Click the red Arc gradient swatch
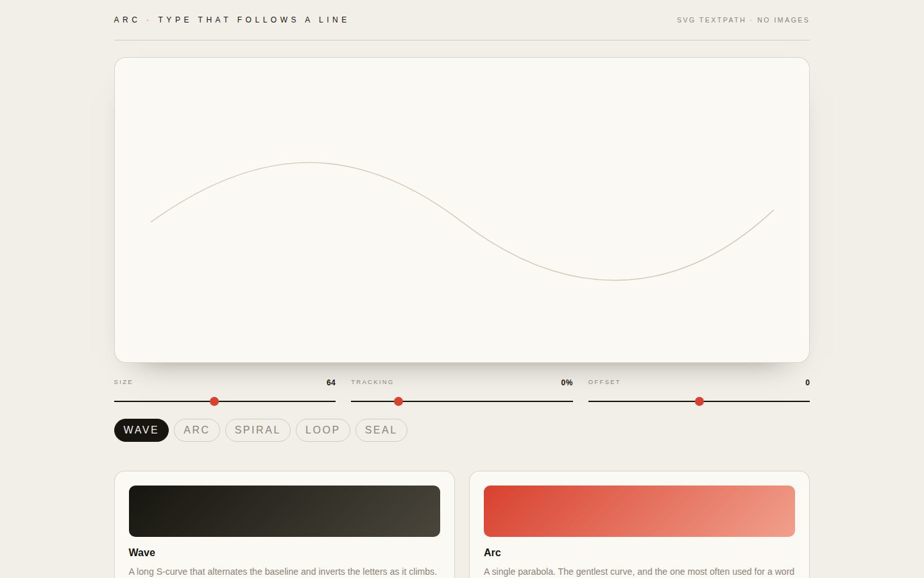Screen dimensions: 924x578 pyautogui.click(x=639, y=511)
